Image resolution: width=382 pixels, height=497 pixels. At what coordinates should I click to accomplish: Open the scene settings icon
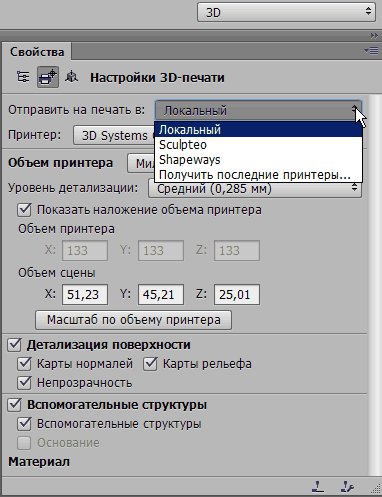pos(23,77)
